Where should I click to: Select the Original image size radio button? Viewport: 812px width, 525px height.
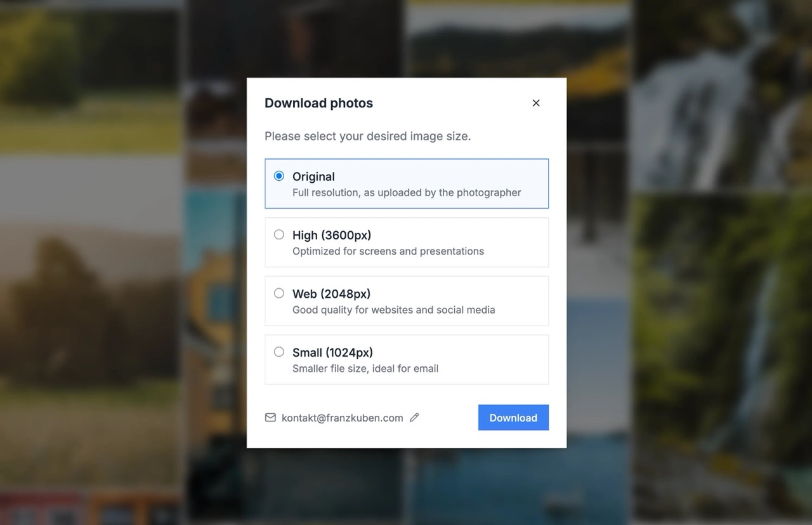click(278, 176)
